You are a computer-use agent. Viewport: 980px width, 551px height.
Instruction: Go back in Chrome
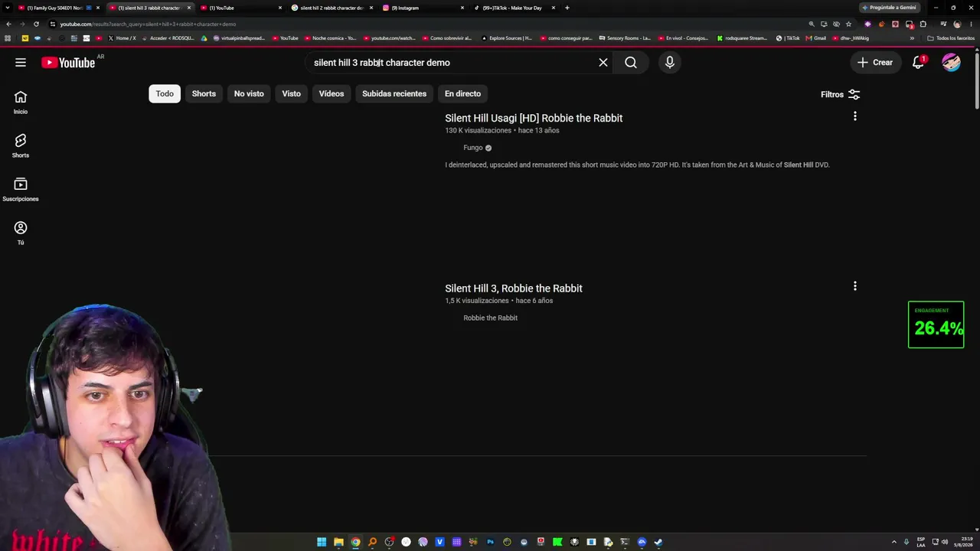[8, 24]
